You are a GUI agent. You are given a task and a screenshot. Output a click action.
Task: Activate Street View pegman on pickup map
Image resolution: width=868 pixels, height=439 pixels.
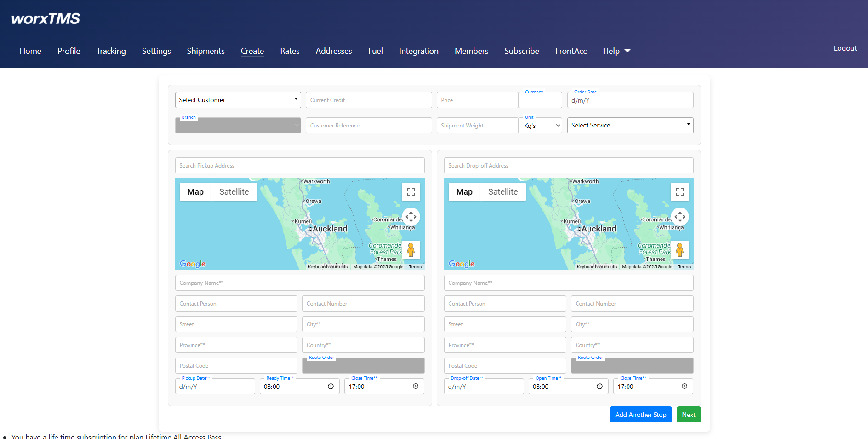pos(411,250)
